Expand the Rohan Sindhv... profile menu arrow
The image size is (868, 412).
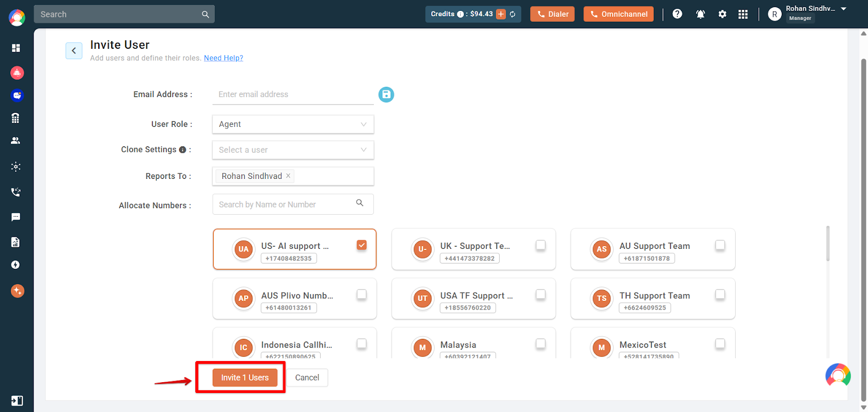(x=844, y=9)
